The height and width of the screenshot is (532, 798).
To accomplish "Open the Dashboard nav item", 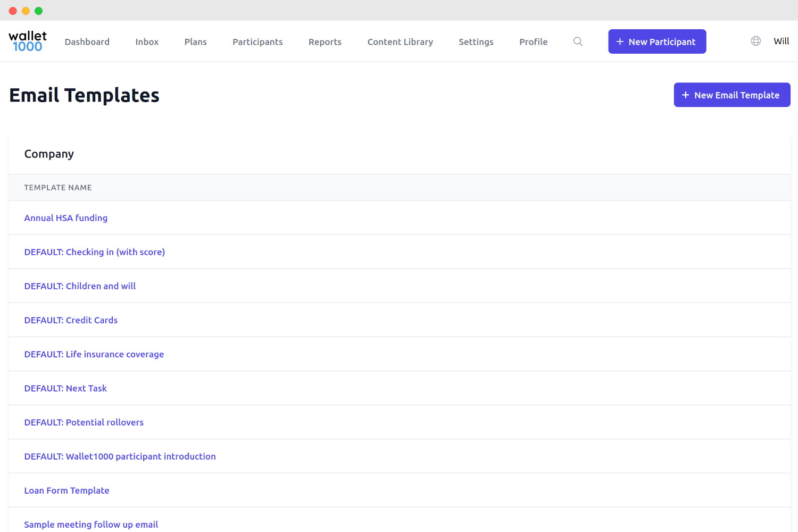I will (87, 41).
